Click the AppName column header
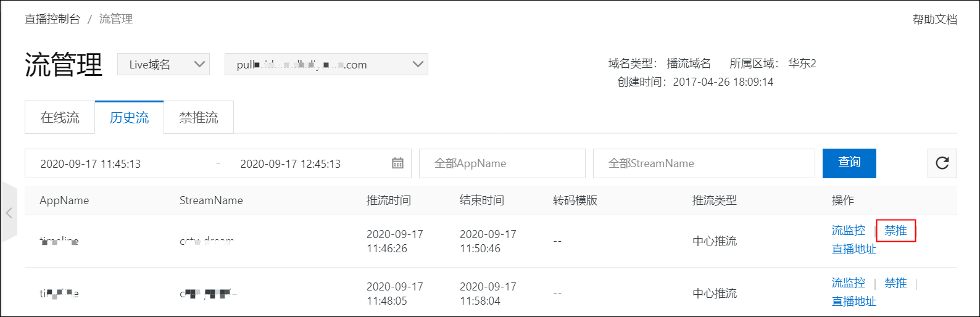 tap(64, 200)
